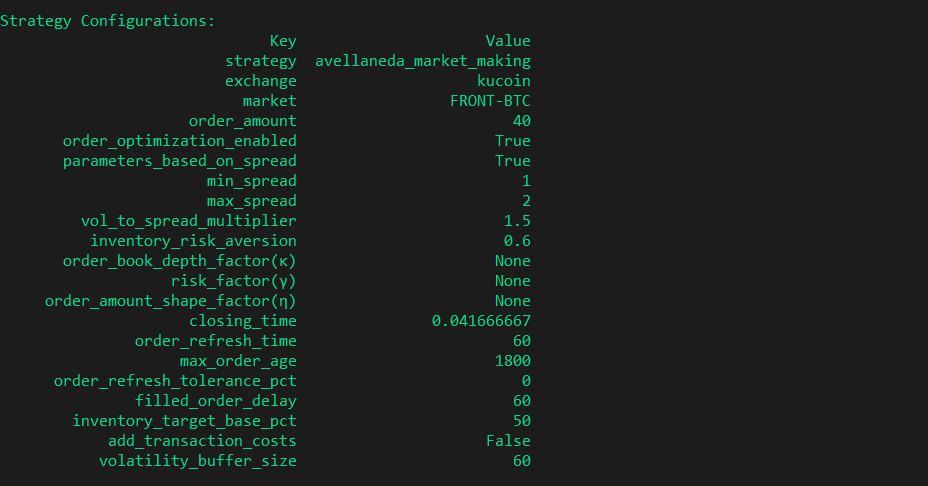Click the FRONT-BTC market value
Viewport: 928px width, 486px height.
(490, 101)
